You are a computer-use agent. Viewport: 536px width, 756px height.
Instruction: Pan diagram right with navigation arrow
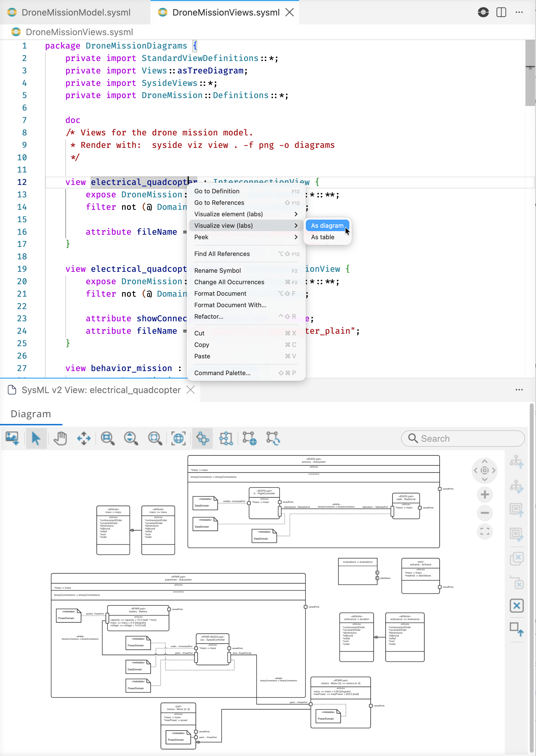[494, 470]
